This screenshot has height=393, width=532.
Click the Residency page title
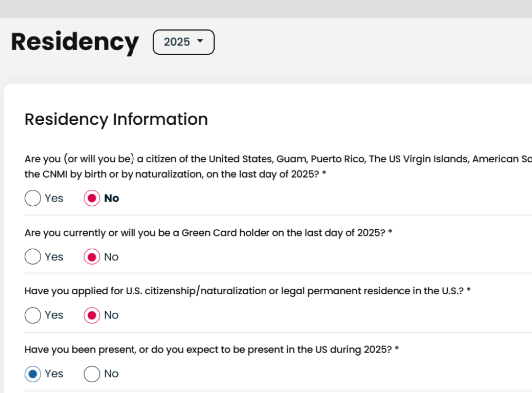coord(75,42)
